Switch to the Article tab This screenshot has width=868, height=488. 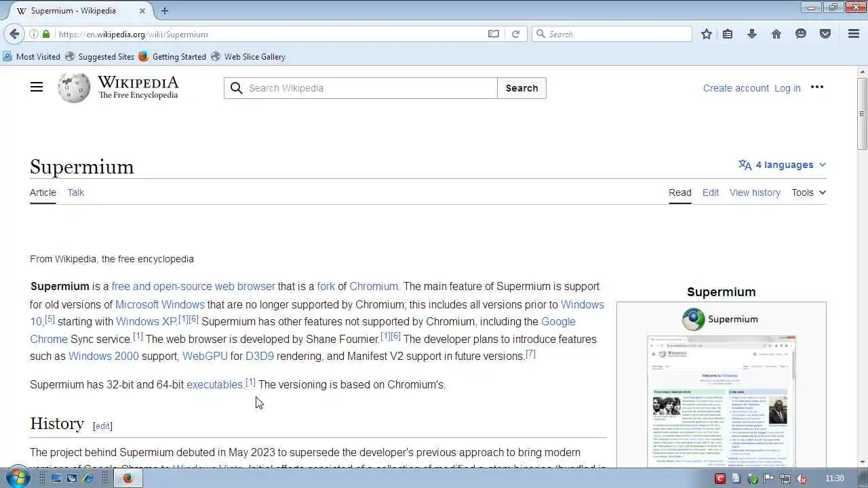pos(43,192)
